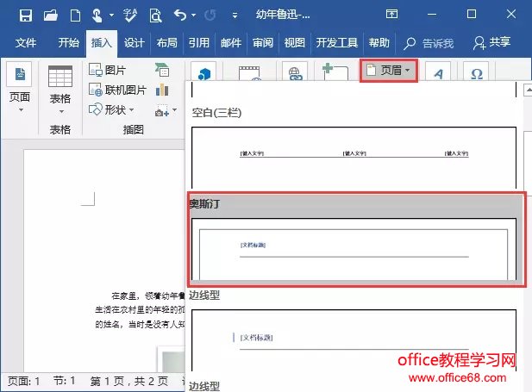Expand the undo history dropdown arrow
The width and height of the screenshot is (532, 392).
coord(193,16)
